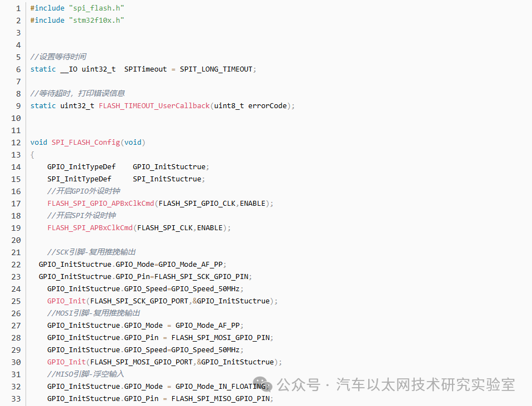Click line number 12 in gutter

pos(16,143)
